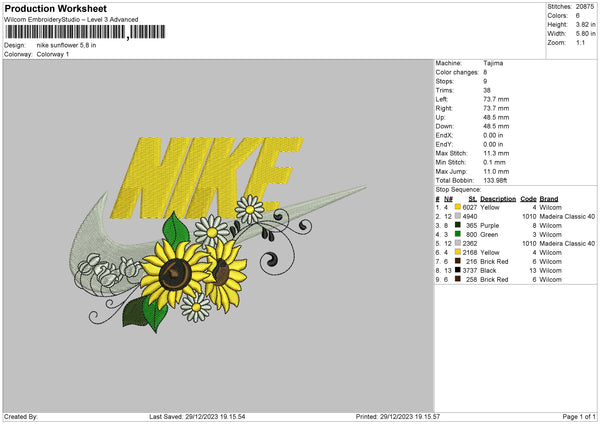
Task: Click the 'Green' description in row 4
Action: 489,235
